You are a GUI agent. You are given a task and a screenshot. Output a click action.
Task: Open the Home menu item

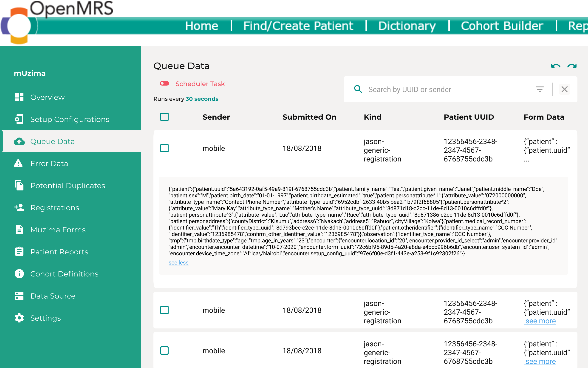point(201,26)
